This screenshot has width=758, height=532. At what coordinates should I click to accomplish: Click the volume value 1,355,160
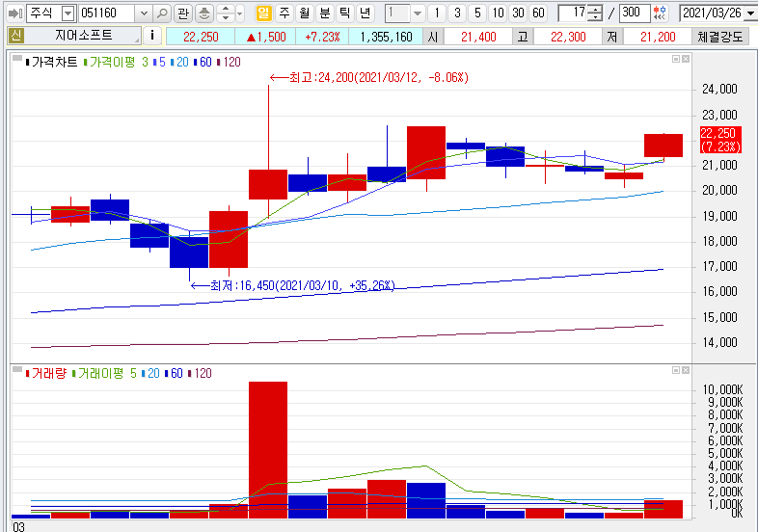386,37
